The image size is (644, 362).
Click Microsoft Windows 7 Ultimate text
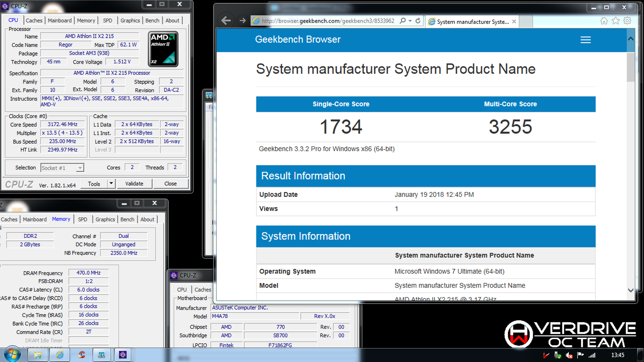point(449,271)
